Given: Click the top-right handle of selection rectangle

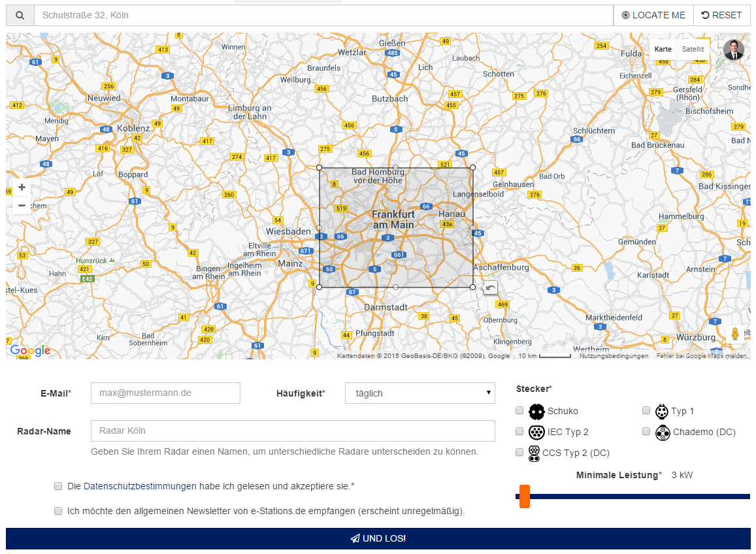Looking at the screenshot, I should (x=472, y=167).
